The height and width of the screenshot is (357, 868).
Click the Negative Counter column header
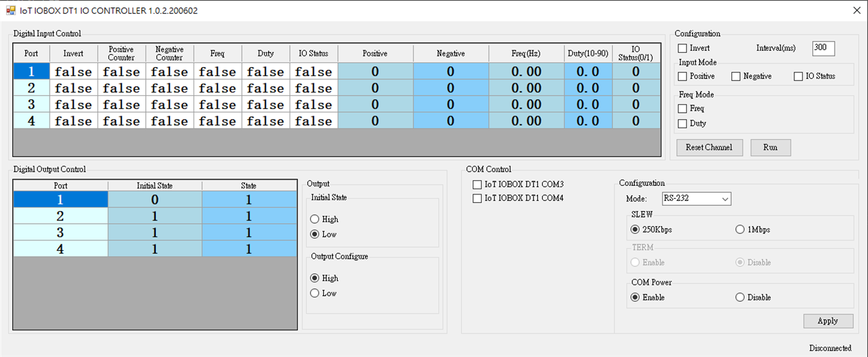click(169, 53)
